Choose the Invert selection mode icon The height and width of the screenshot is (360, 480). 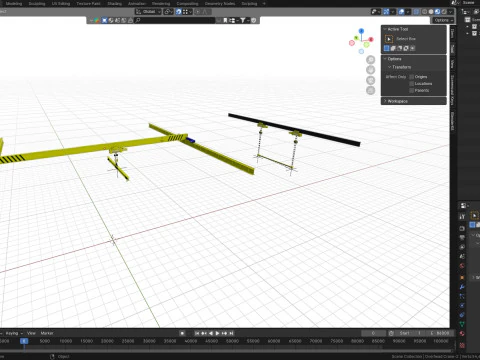(x=406, y=48)
